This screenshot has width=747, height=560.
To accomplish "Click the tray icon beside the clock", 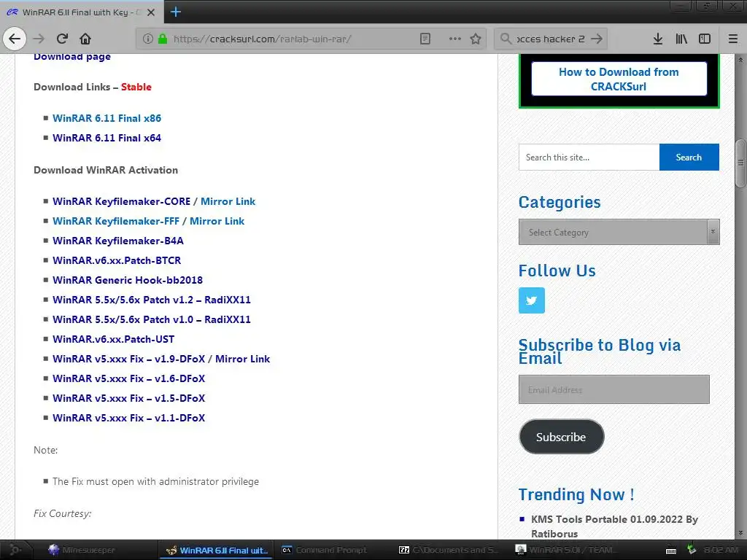I will (691, 550).
